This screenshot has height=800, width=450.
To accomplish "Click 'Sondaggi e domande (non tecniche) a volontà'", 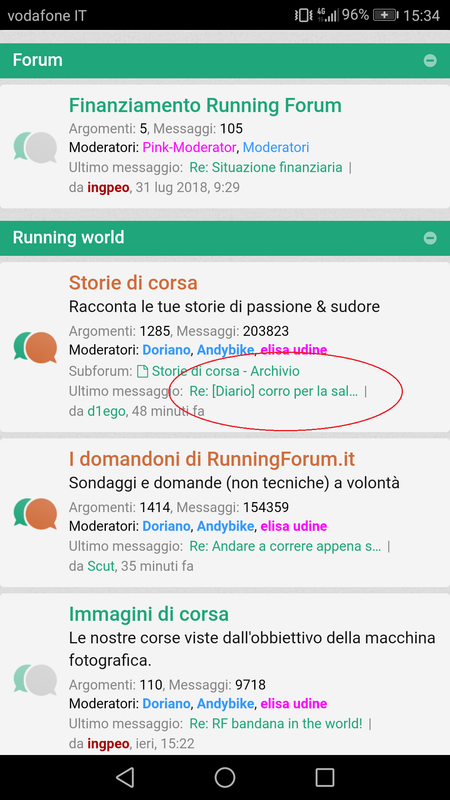I will tap(234, 483).
